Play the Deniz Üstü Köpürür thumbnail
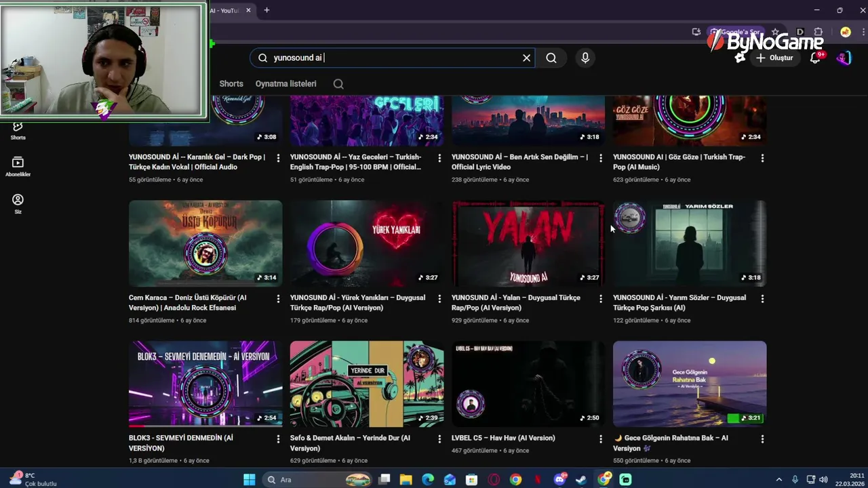This screenshot has height=488, width=868. click(x=205, y=243)
